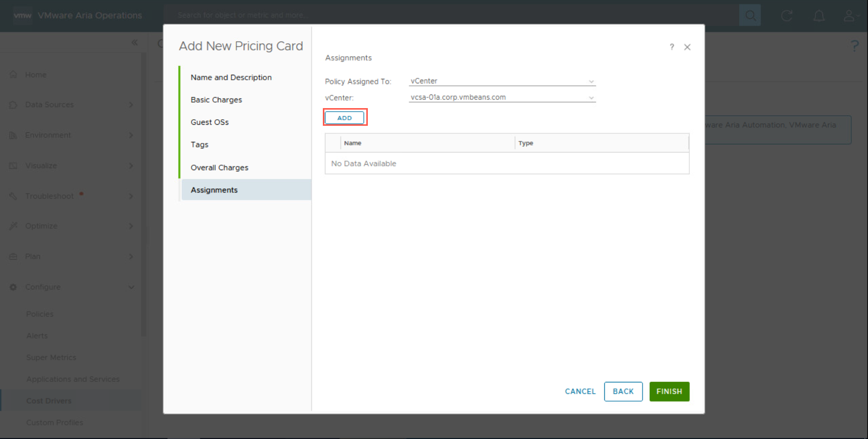Click the help question mark in dialog
The width and height of the screenshot is (868, 439).
click(671, 47)
